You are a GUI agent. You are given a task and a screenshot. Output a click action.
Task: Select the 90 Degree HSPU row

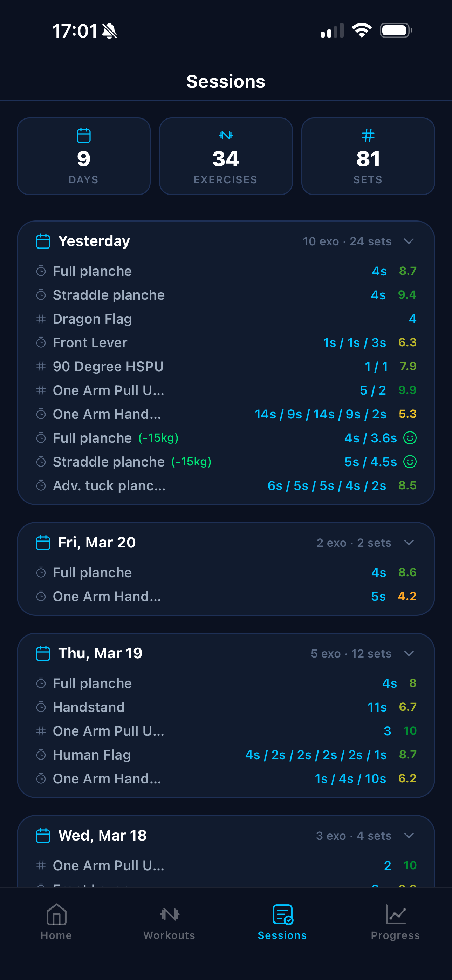[108, 366]
